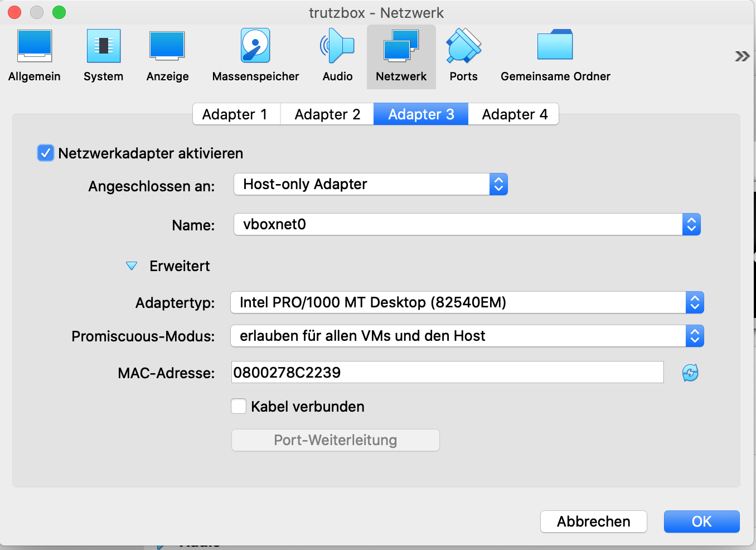Show more toolbar items via chevron

742,56
